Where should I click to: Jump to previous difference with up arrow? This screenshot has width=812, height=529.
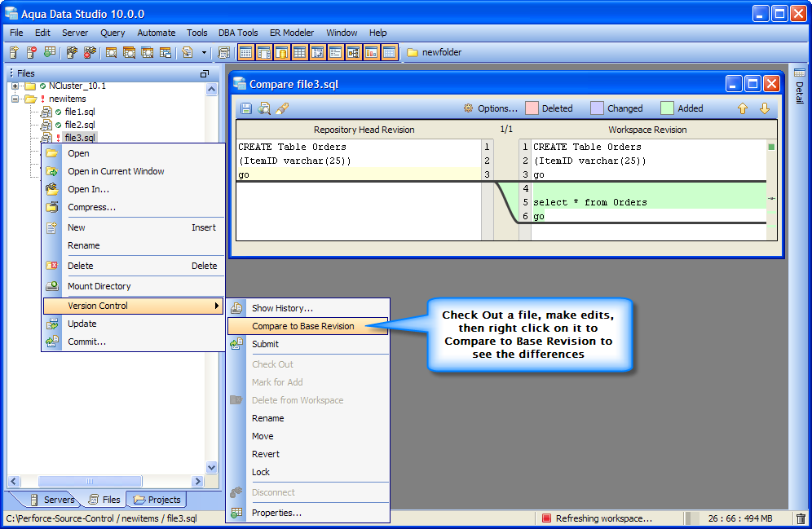pyautogui.click(x=743, y=108)
